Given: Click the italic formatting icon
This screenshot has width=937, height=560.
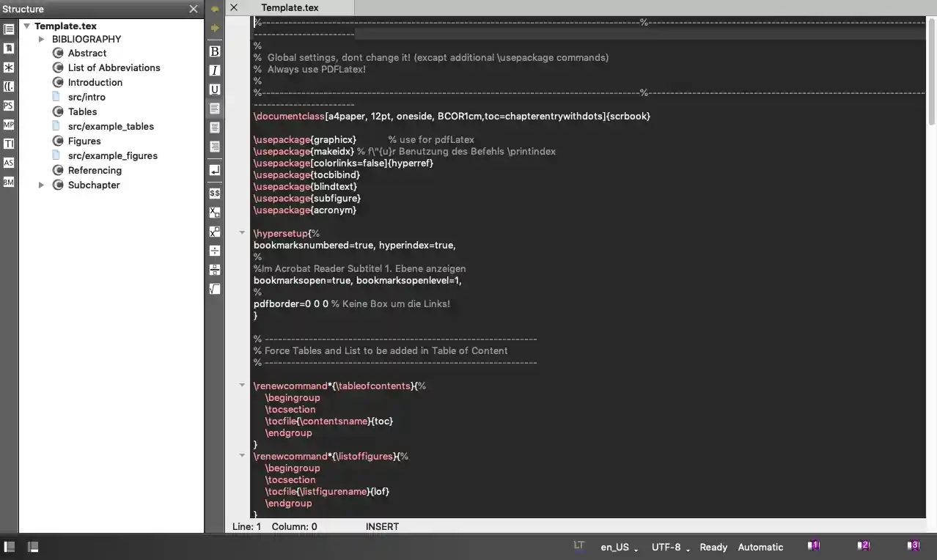Looking at the screenshot, I should click(x=215, y=70).
